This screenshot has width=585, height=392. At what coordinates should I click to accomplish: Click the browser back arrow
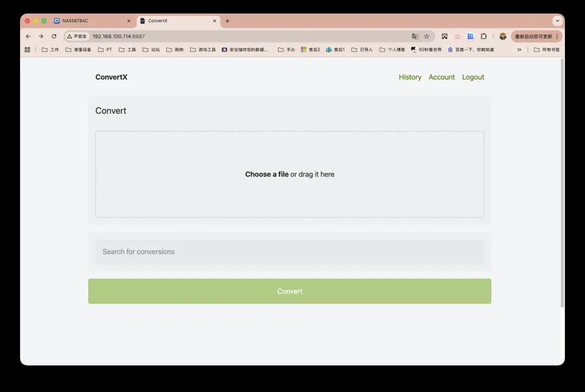pos(28,36)
